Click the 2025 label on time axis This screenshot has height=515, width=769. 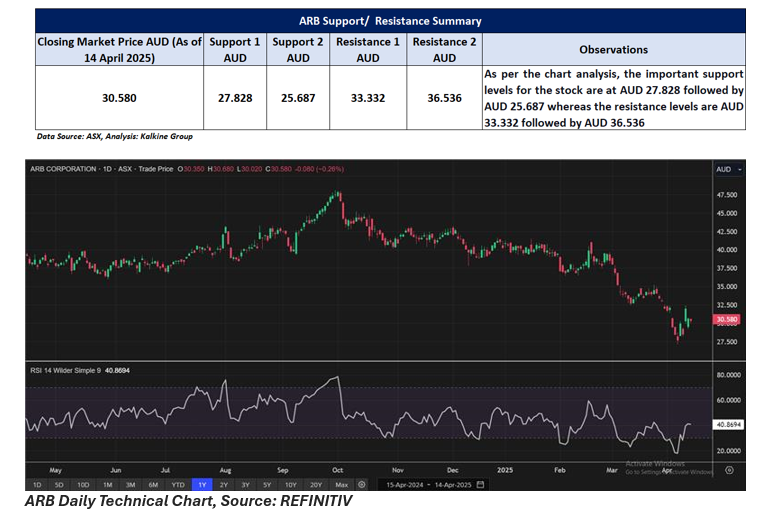tap(505, 470)
